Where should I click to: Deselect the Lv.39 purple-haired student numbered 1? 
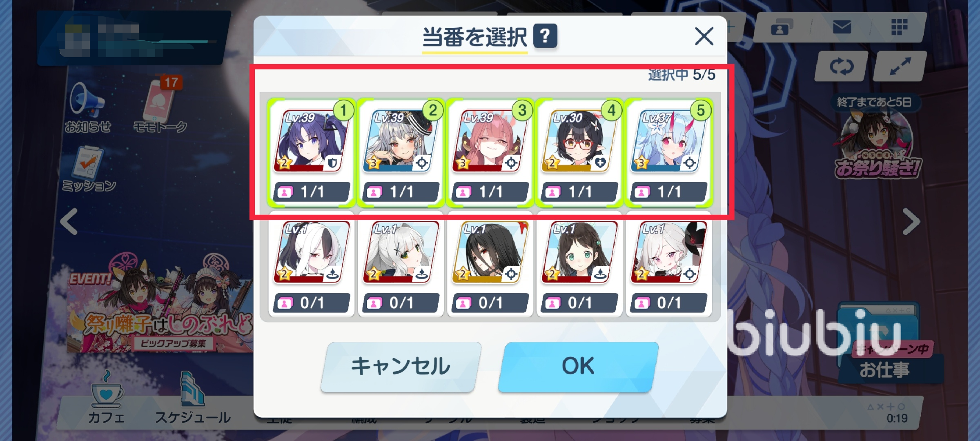tap(311, 152)
